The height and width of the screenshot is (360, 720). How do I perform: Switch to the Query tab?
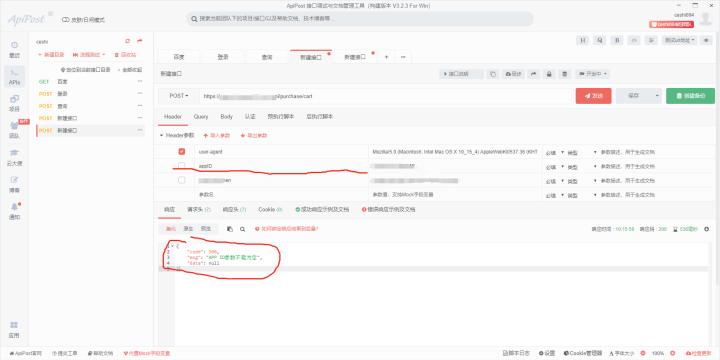(201, 117)
